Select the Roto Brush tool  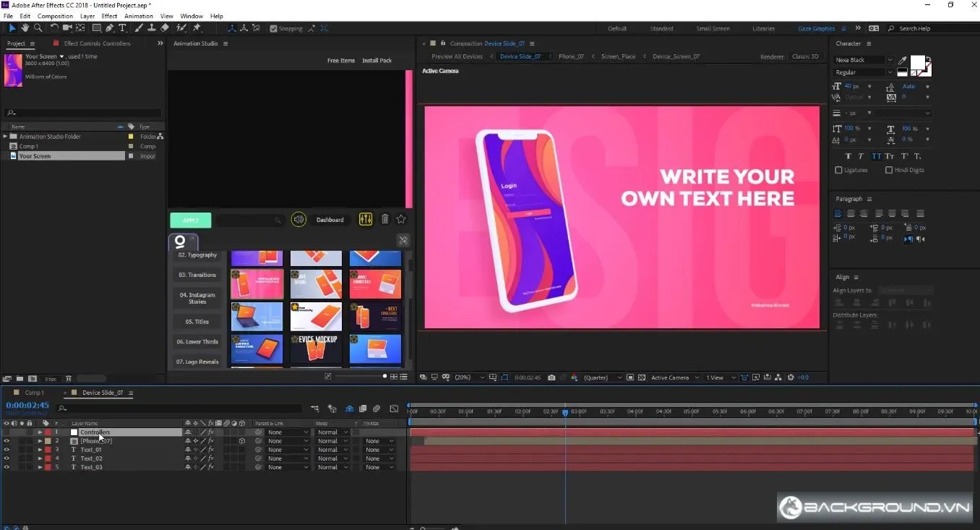181,28
